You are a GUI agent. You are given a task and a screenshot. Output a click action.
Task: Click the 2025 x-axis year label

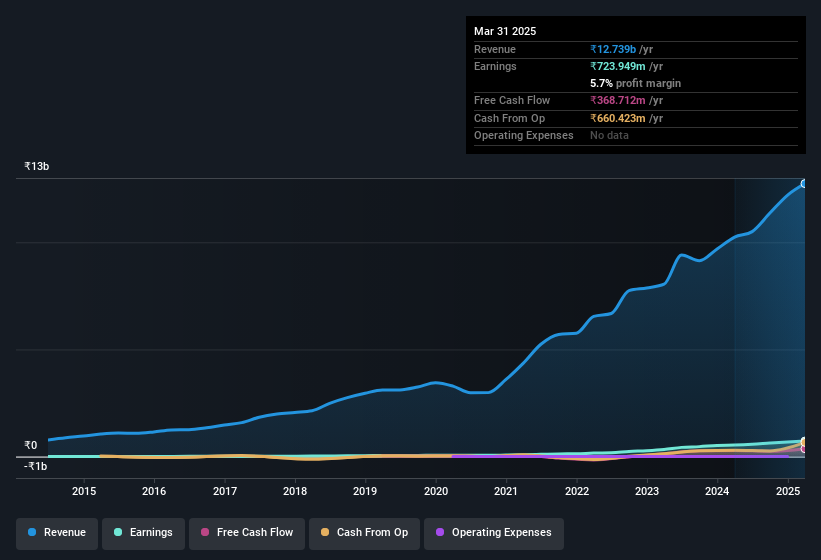click(788, 491)
